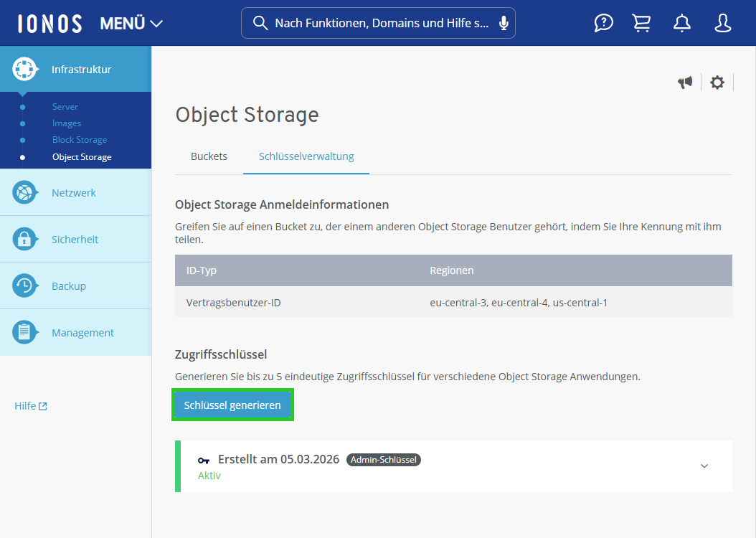
Task: Select Block Storage in the sidebar
Action: point(79,139)
